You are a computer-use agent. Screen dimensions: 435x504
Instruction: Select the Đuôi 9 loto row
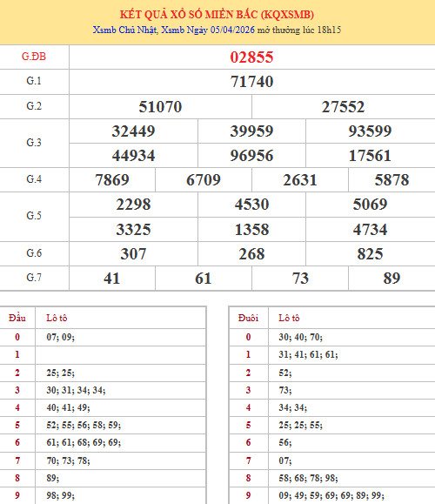[332, 495]
